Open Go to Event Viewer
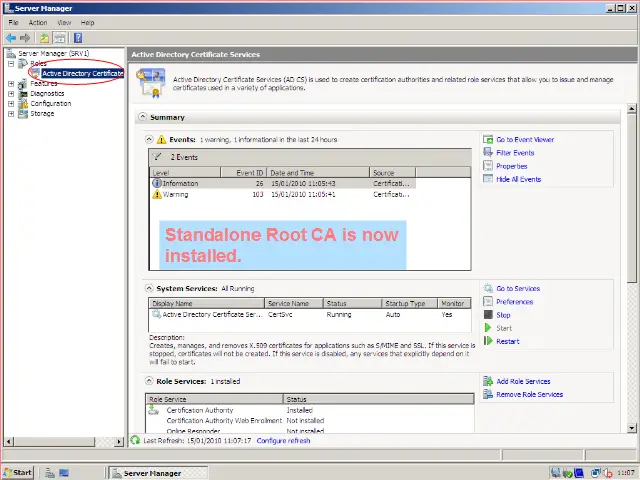 (x=524, y=140)
